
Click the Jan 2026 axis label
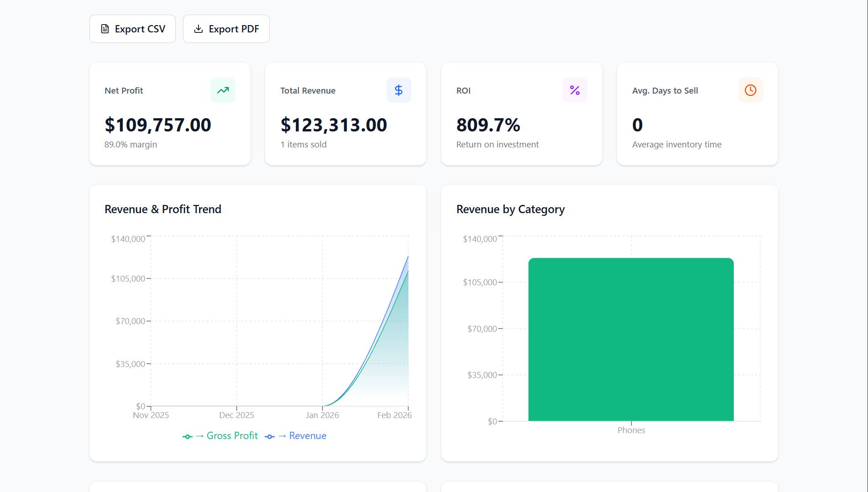click(322, 415)
